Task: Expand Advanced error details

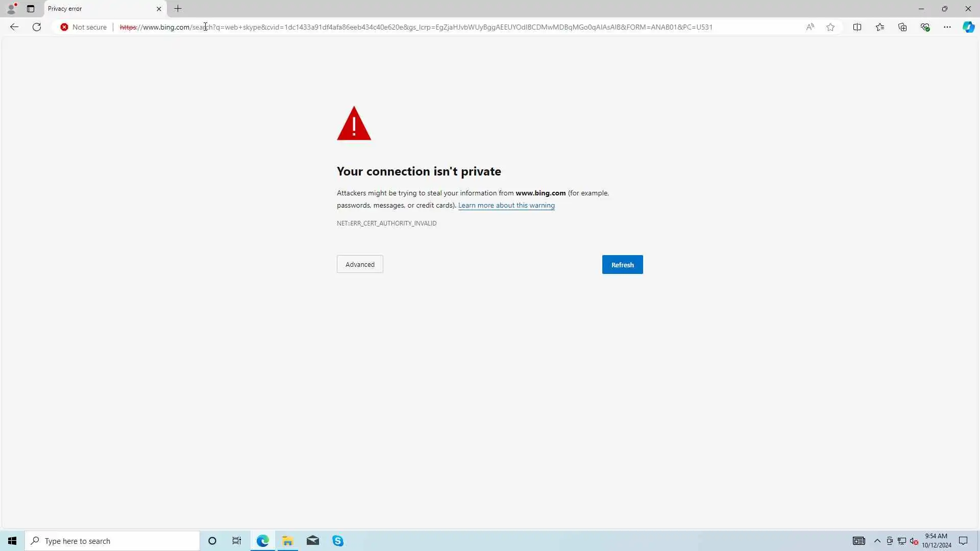Action: click(x=360, y=264)
